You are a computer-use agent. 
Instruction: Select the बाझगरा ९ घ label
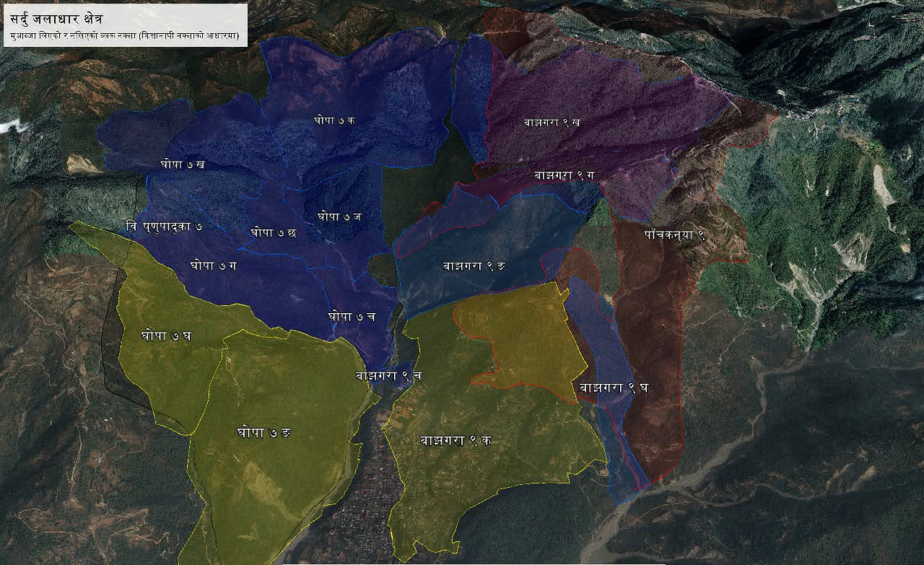pos(614,387)
